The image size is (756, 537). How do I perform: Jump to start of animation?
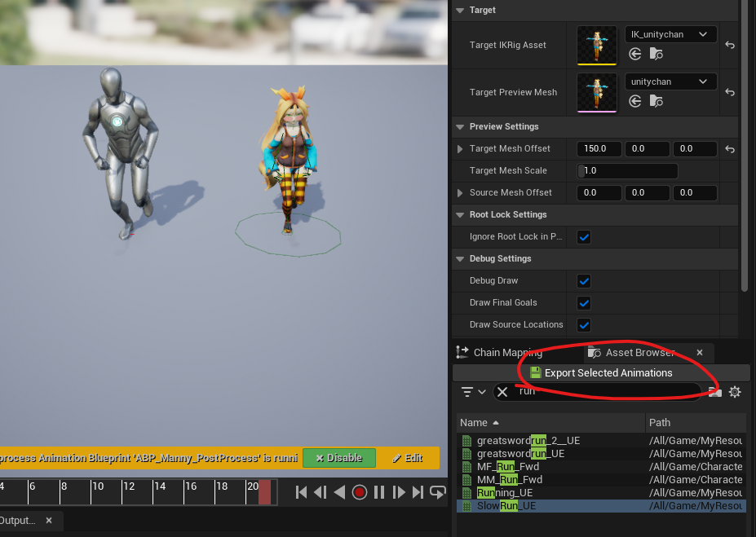click(301, 492)
